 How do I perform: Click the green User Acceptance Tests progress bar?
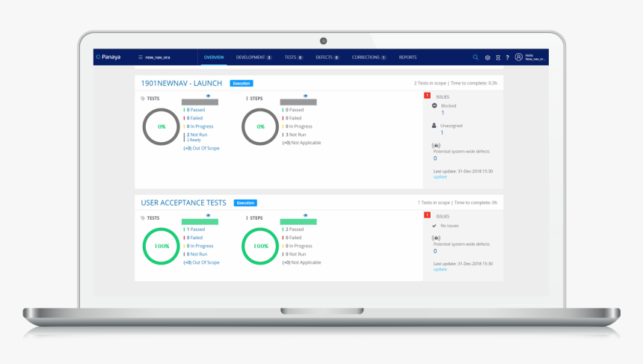pyautogui.click(x=200, y=222)
